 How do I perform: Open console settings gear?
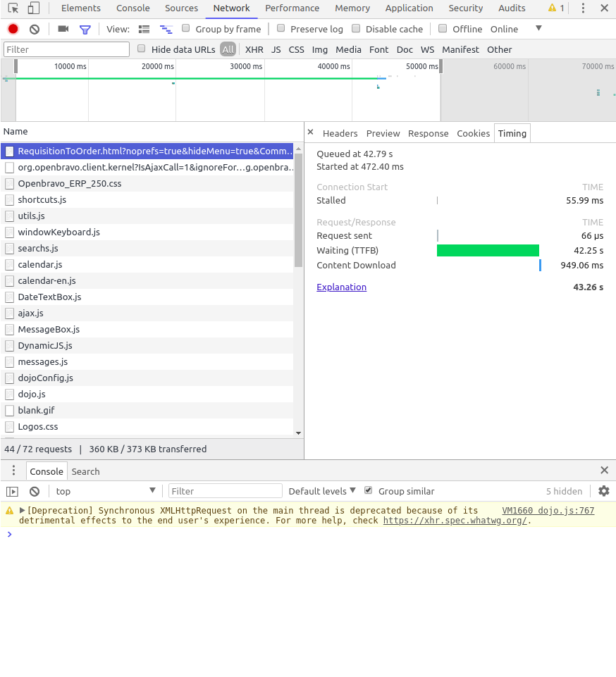(603, 491)
